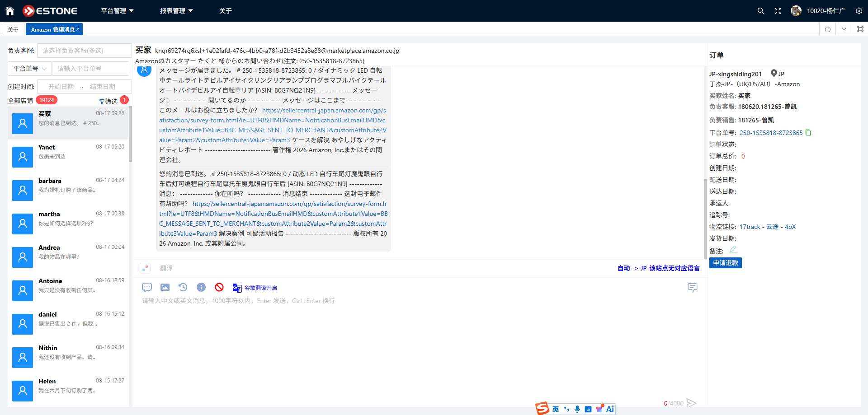Open the 云途 logistics link
The image size is (868, 415).
(x=773, y=227)
